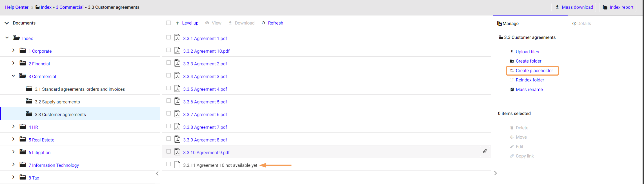This screenshot has height=184, width=644.
Task: Click the Refresh icon in toolbar
Action: pos(263,23)
